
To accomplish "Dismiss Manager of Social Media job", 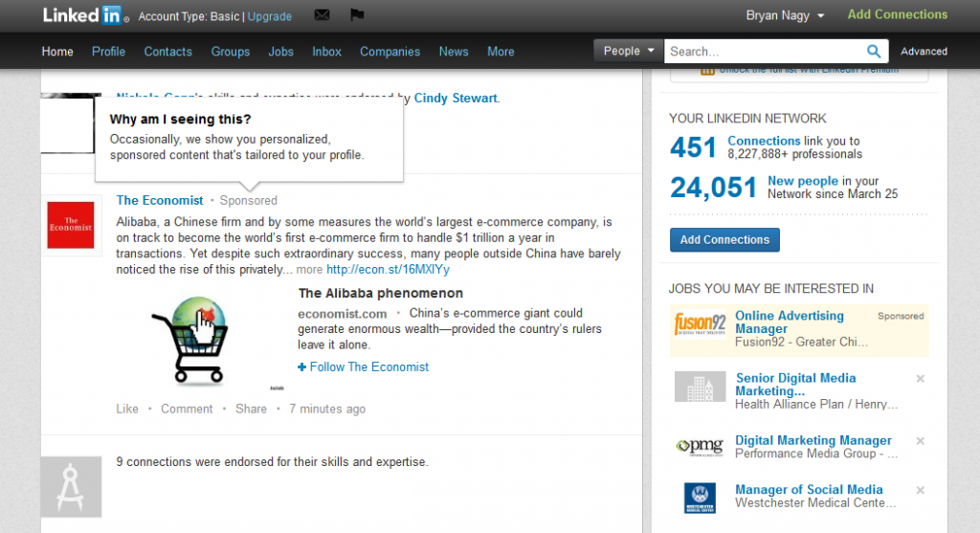I will click(920, 491).
